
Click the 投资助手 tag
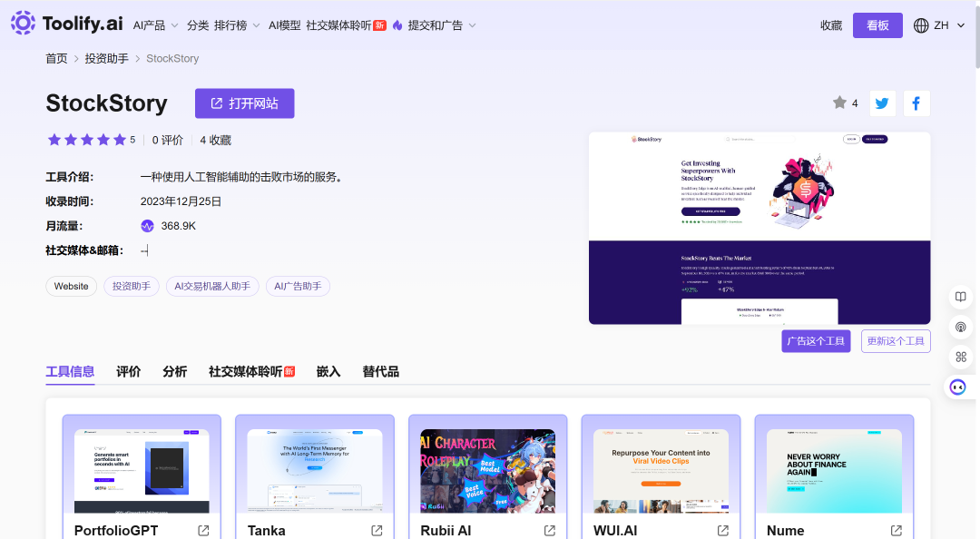click(132, 286)
